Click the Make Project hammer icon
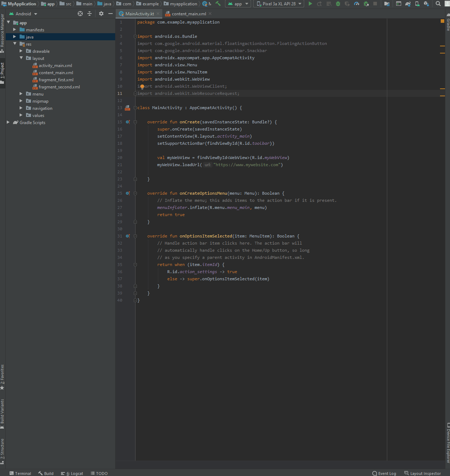The height and width of the screenshot is (476, 450). click(218, 4)
